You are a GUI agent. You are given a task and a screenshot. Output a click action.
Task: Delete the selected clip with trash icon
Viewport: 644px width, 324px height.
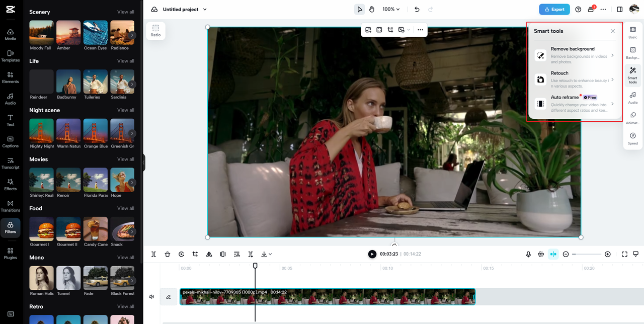168,254
